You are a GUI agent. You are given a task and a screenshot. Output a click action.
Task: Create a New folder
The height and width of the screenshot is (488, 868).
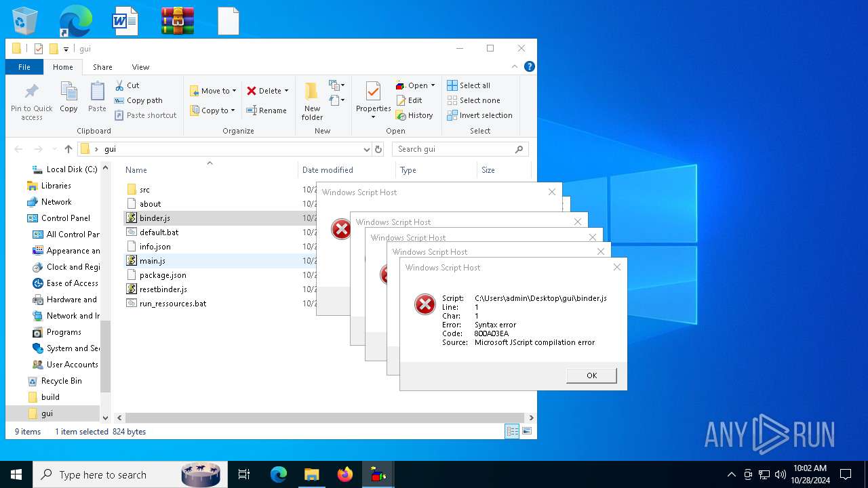[312, 102]
